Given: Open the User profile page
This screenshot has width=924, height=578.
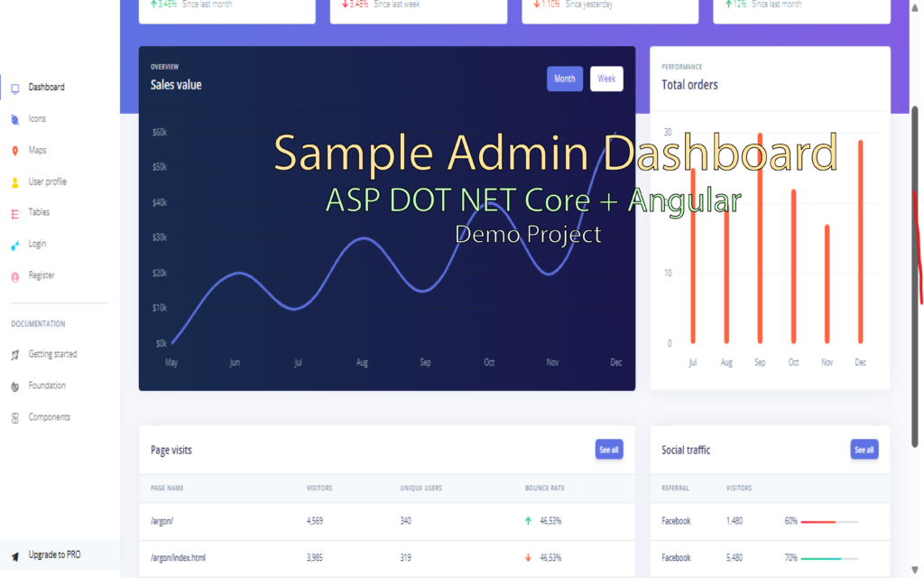Looking at the screenshot, I should click(x=48, y=182).
